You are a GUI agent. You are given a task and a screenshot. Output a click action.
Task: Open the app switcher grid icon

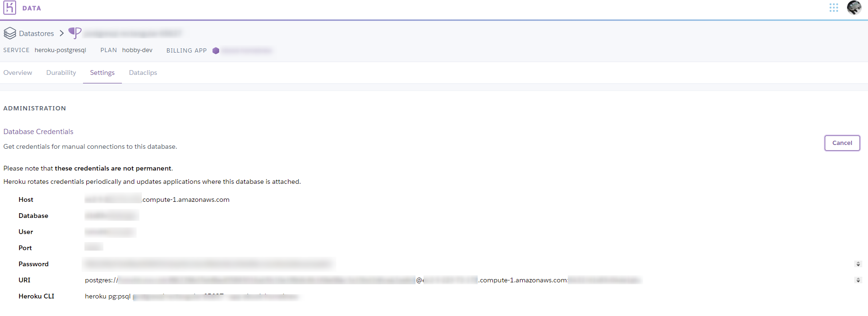(834, 8)
